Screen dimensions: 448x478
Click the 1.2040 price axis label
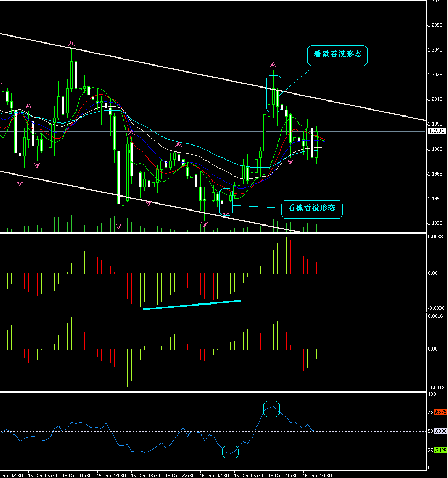tap(435, 50)
